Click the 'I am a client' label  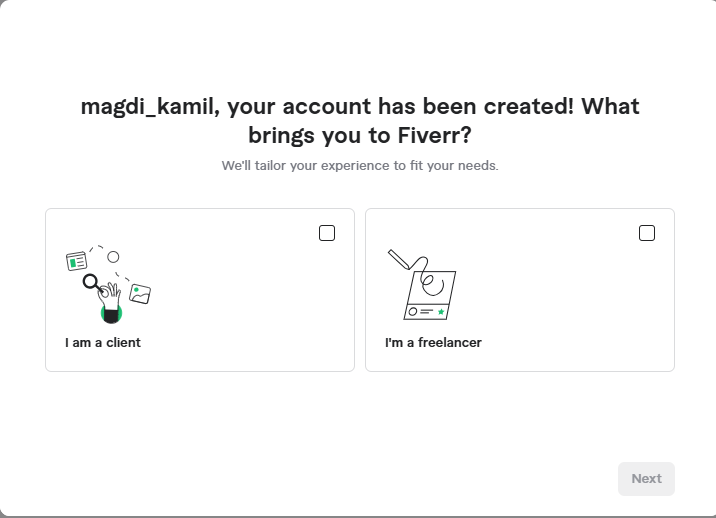click(103, 343)
